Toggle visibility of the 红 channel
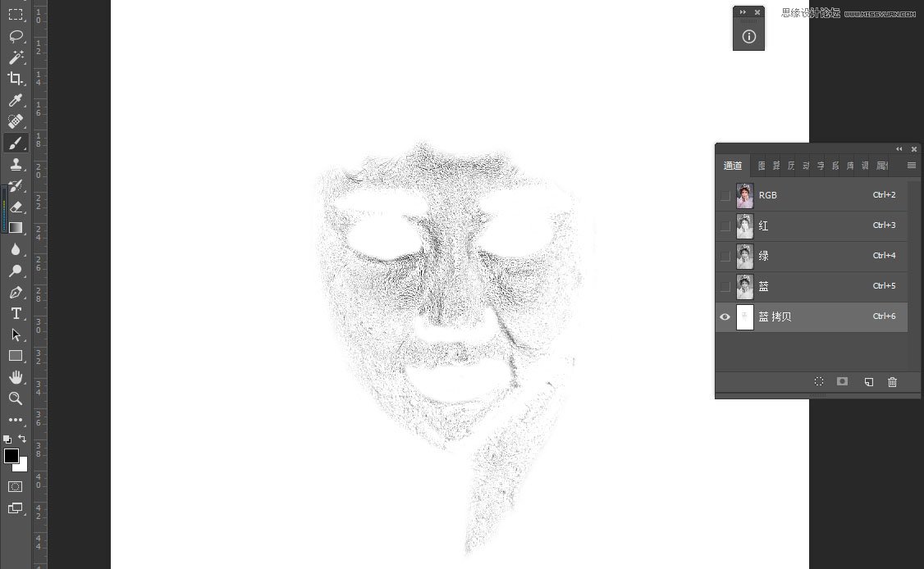 pos(725,226)
